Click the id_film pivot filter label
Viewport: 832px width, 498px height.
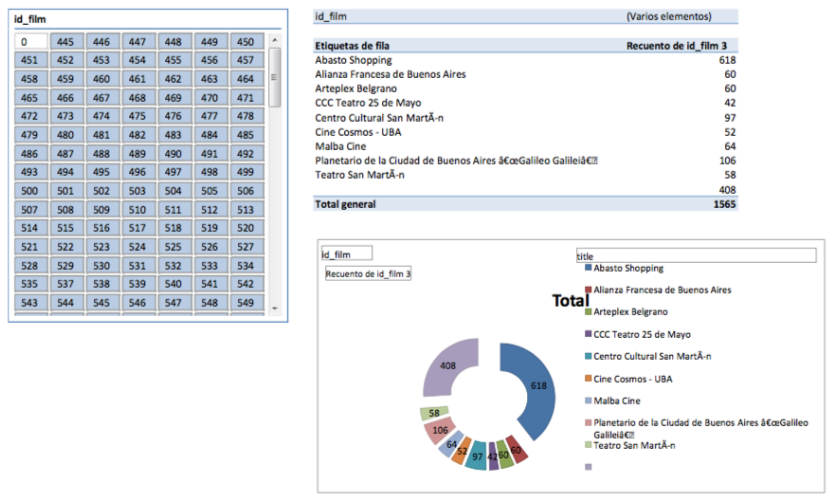331,16
